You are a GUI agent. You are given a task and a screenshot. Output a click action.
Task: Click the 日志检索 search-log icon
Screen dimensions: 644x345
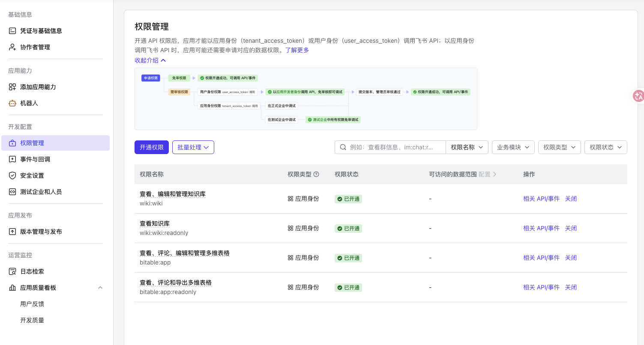coord(12,271)
